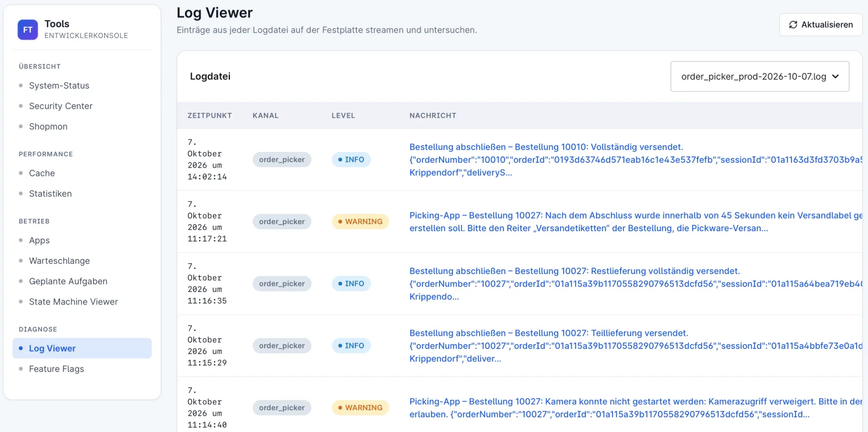The height and width of the screenshot is (432, 868).
Task: Click the refresh icon in Aktualisieren
Action: pyautogui.click(x=793, y=25)
